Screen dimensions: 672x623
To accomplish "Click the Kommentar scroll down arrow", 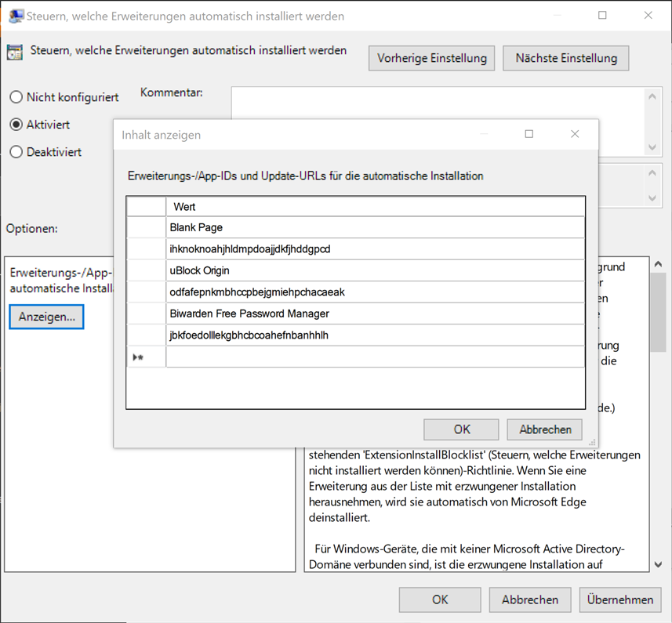I will pos(652,147).
